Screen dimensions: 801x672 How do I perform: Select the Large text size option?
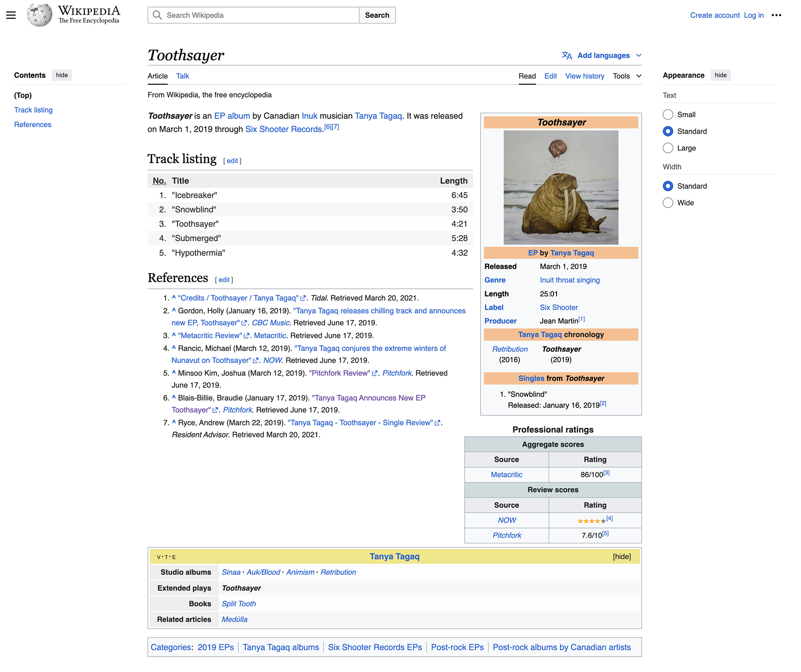tap(668, 148)
